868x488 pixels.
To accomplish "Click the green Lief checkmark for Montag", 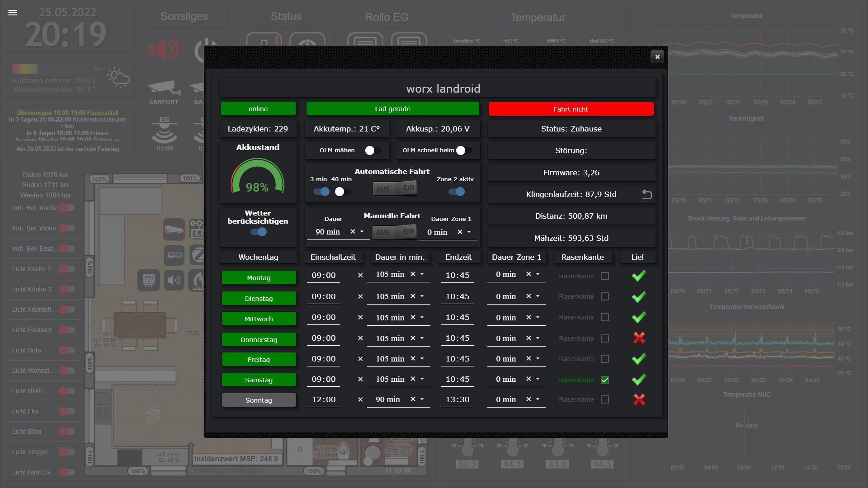I will (x=639, y=276).
